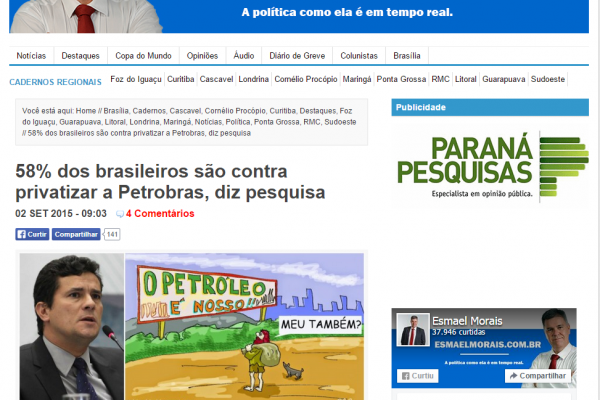Click Esmael Morais profile picture in widget
Image resolution: width=600 pixels, height=400 pixels.
(412, 329)
